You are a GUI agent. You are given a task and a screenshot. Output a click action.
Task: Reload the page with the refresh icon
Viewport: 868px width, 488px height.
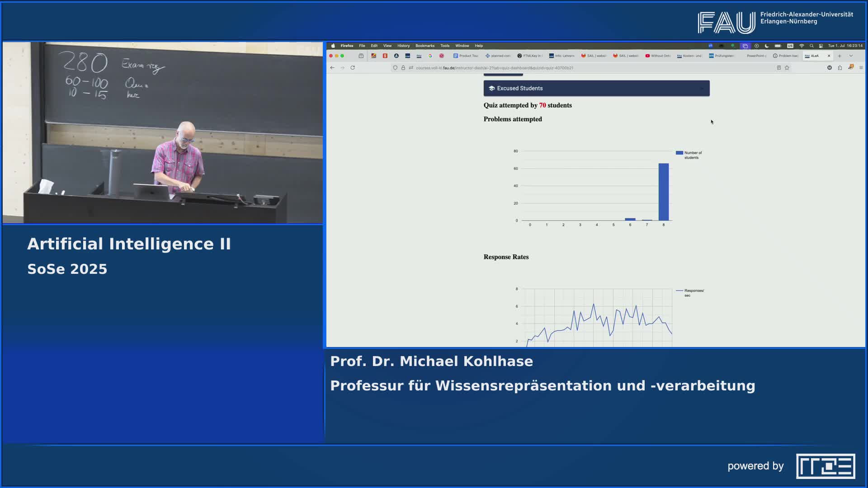coord(353,68)
